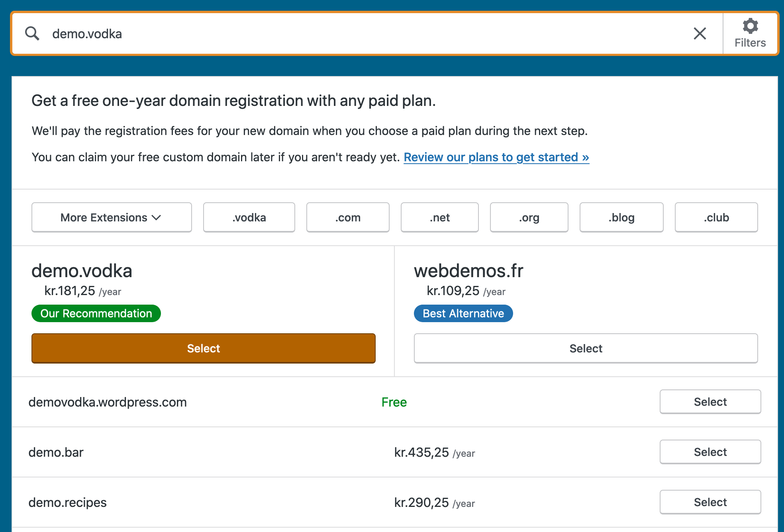Choose the .club extension filter
This screenshot has width=784, height=532.
click(x=716, y=217)
